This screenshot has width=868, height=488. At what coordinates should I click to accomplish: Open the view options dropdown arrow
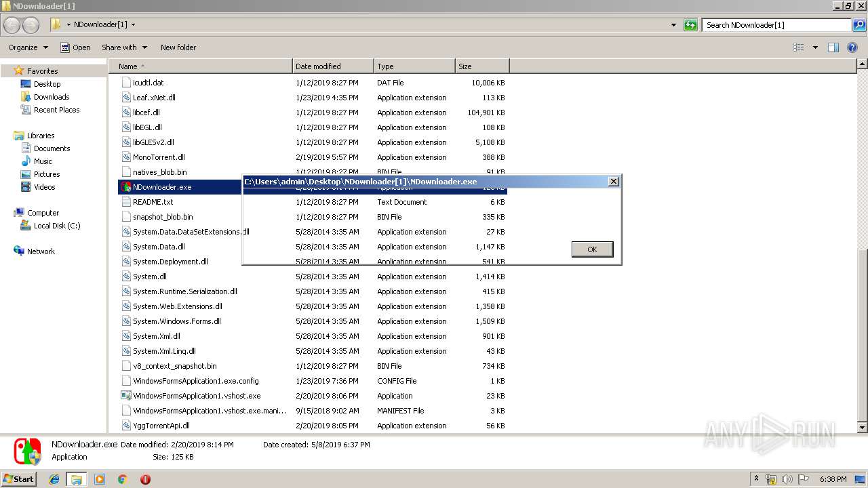(x=815, y=47)
